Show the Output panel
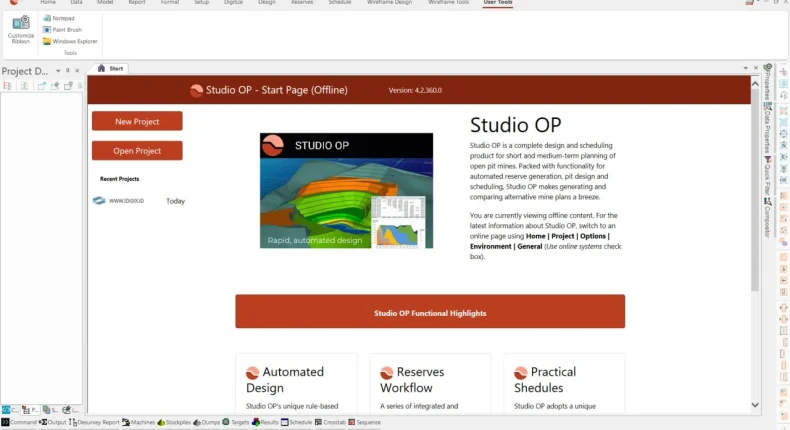 click(x=52, y=422)
